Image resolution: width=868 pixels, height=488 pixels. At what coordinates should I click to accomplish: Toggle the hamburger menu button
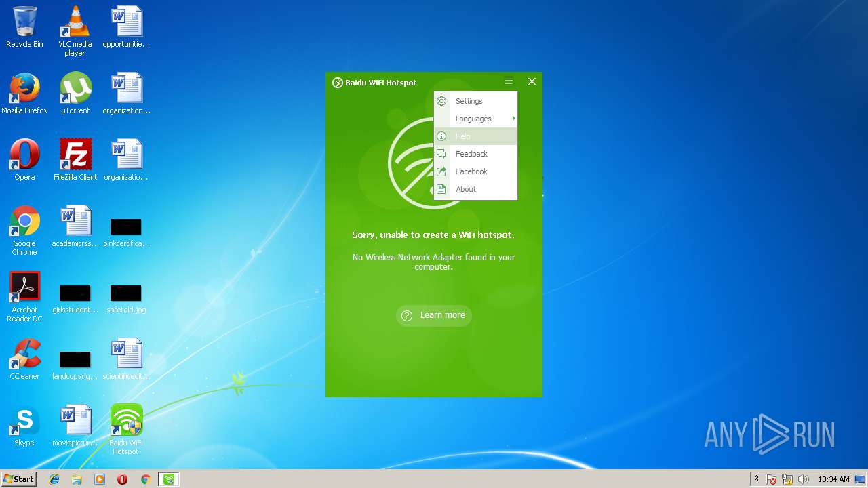tap(509, 81)
